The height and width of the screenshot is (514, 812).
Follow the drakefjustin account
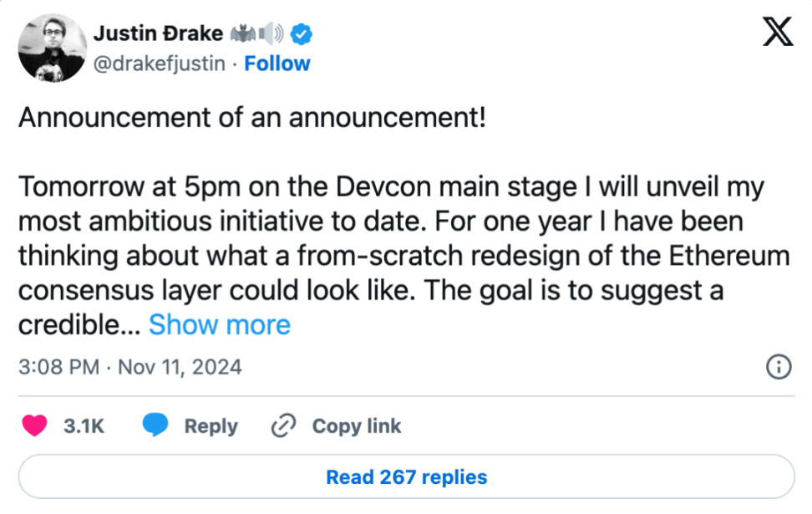tap(277, 64)
